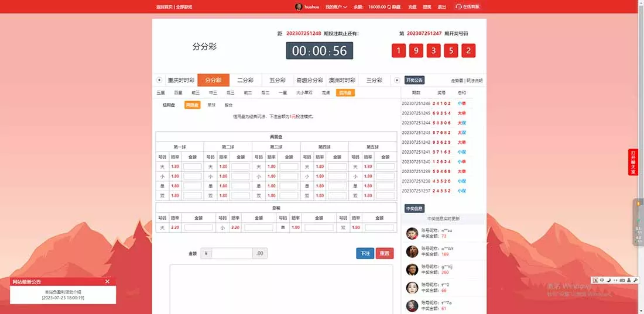Click the right arrow of the lottery tabs
The image size is (644, 314).
click(x=397, y=80)
